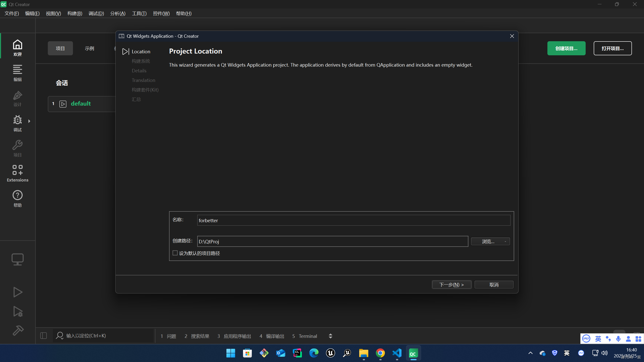
Task: Click the project name field containing forbetter
Action: pos(353,220)
